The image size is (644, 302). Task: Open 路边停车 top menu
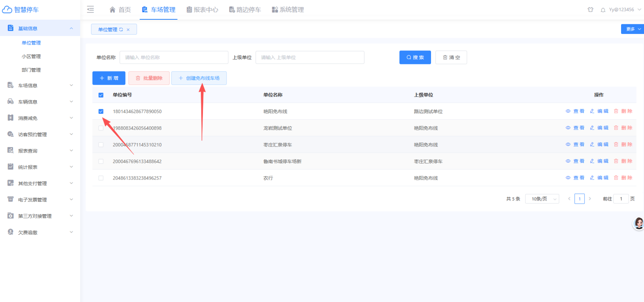click(245, 10)
